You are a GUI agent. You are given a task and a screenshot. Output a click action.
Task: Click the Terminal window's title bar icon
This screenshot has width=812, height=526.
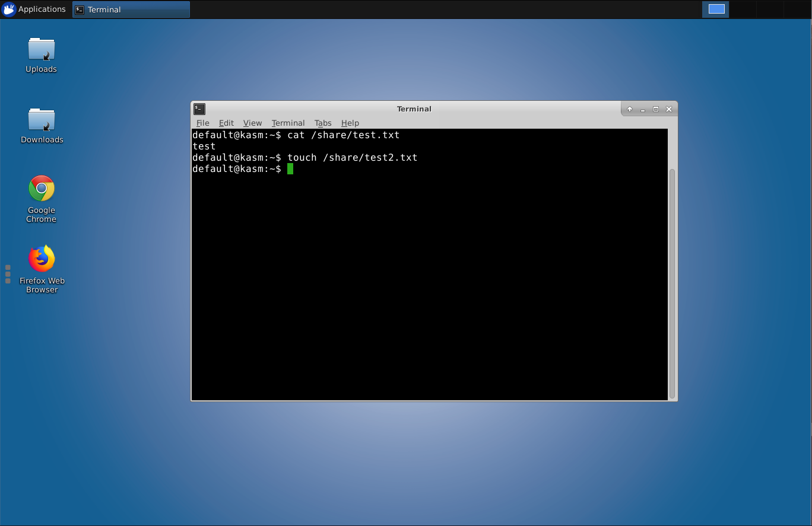(x=199, y=109)
